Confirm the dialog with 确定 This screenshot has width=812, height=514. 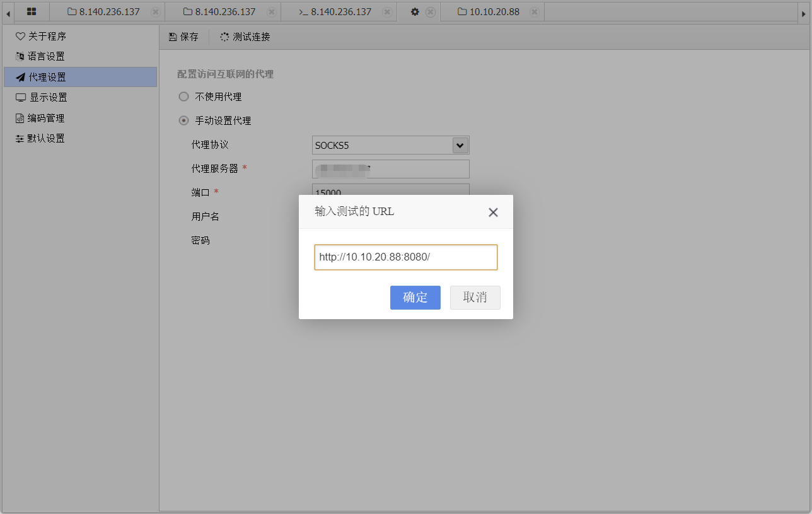pyautogui.click(x=415, y=298)
